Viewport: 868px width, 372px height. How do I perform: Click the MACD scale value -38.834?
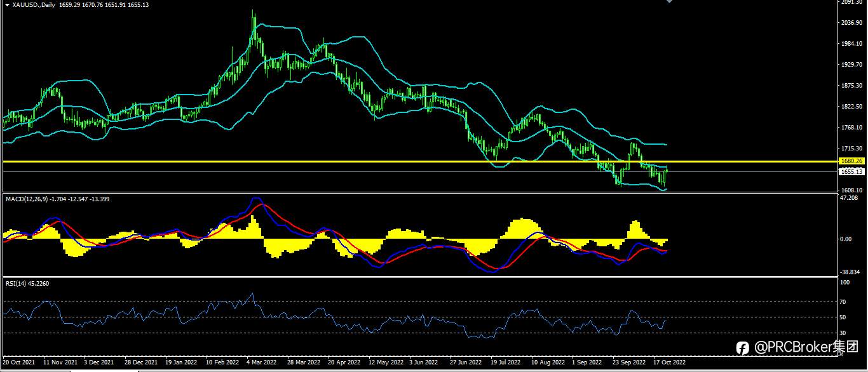coord(850,272)
